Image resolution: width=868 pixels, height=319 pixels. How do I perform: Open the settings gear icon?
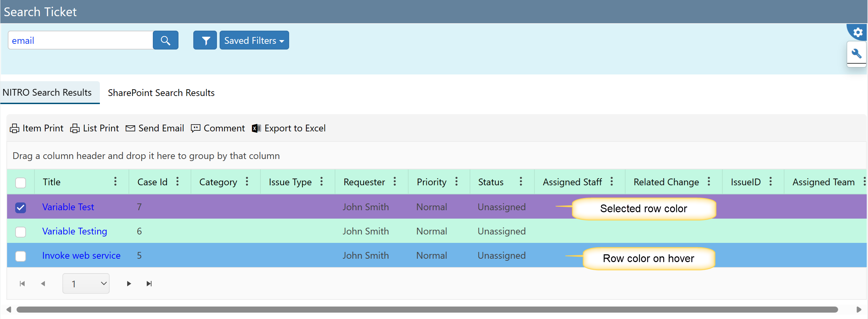tap(858, 32)
